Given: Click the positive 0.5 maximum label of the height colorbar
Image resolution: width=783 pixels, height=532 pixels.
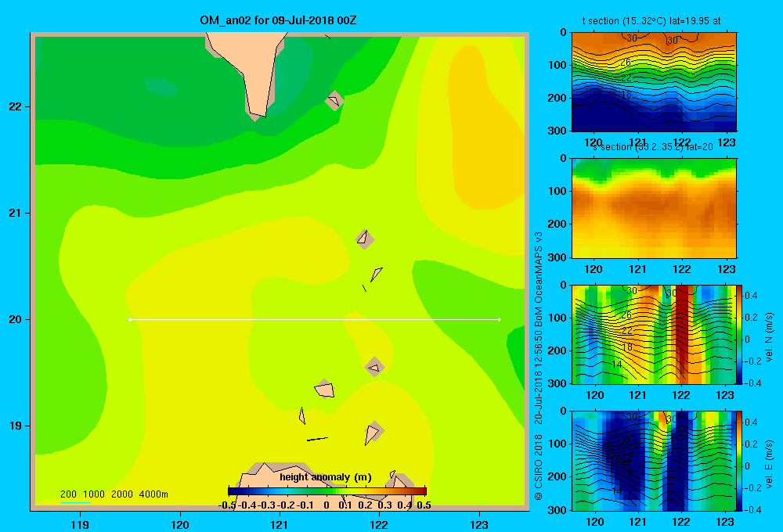Looking at the screenshot, I should 424,505.
